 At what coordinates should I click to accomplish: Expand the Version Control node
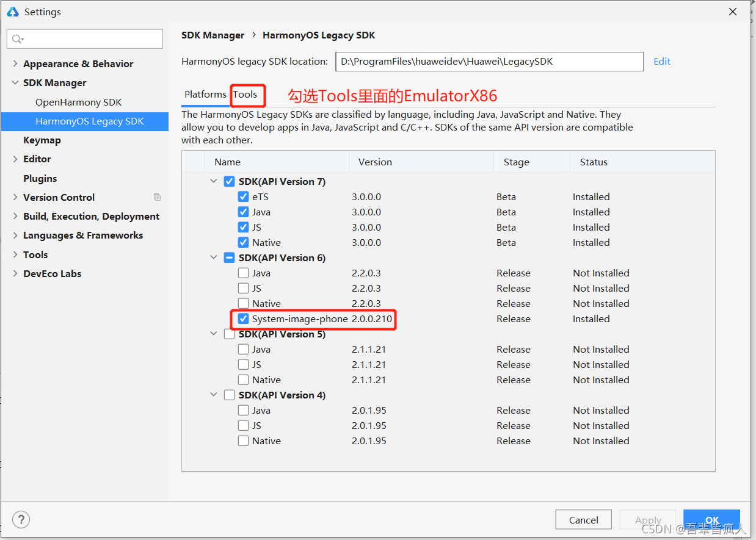point(15,197)
